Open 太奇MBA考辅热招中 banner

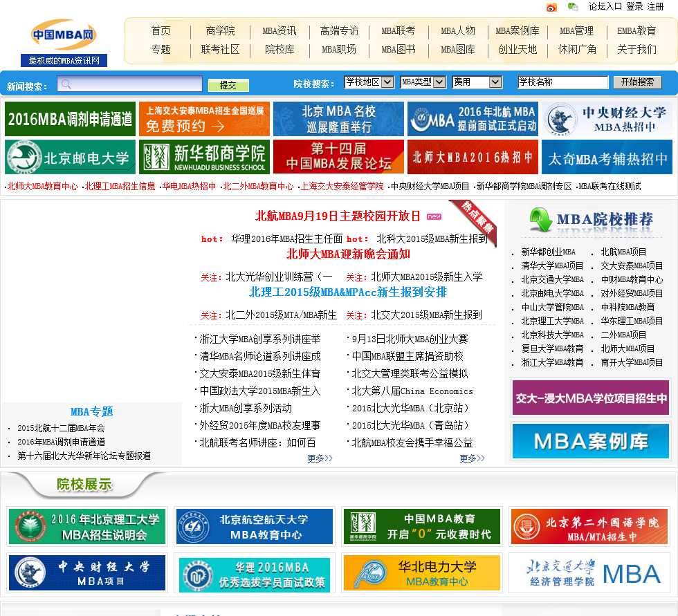coord(607,157)
